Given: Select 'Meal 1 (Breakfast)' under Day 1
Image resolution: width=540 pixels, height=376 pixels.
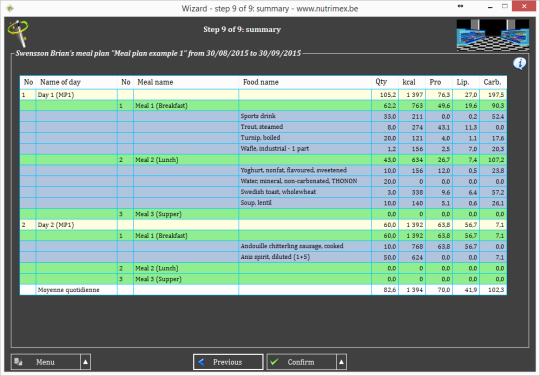Looking at the screenshot, I should click(x=263, y=105).
